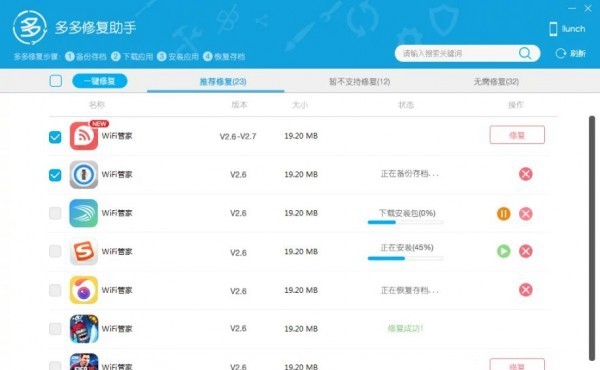Click the 大小 column header
The width and height of the screenshot is (600, 370).
(300, 105)
